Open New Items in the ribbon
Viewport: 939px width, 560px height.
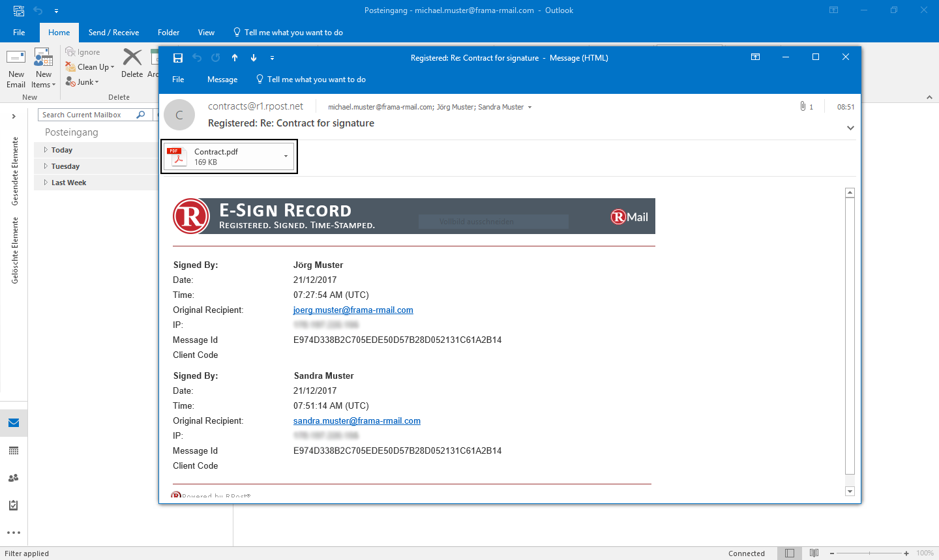click(44, 68)
